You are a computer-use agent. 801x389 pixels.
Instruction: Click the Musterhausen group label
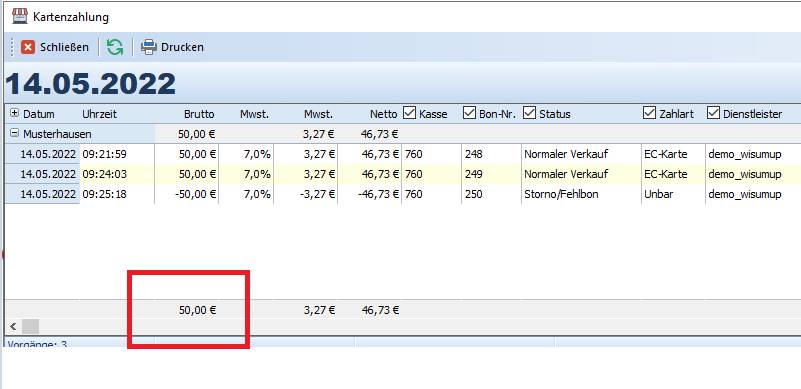pos(57,134)
